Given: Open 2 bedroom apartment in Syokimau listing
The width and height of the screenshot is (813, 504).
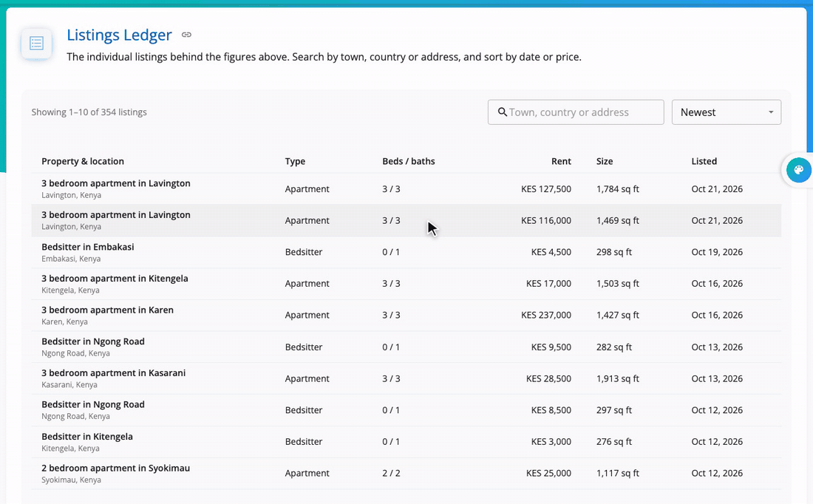Looking at the screenshot, I should tap(115, 469).
